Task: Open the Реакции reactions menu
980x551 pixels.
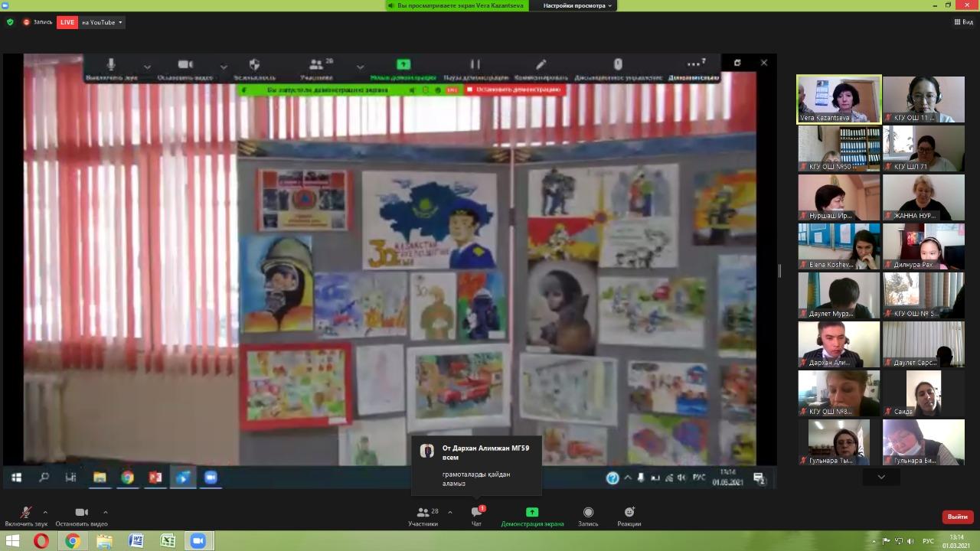Action: click(629, 516)
